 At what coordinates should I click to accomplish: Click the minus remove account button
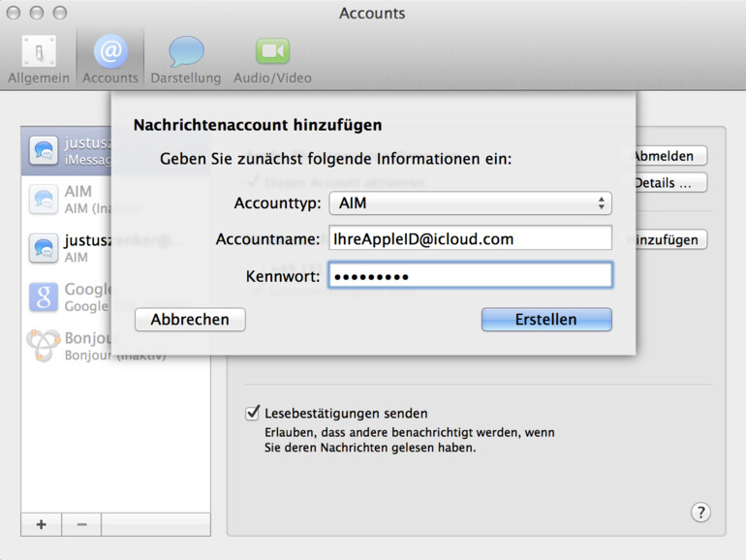point(81,524)
